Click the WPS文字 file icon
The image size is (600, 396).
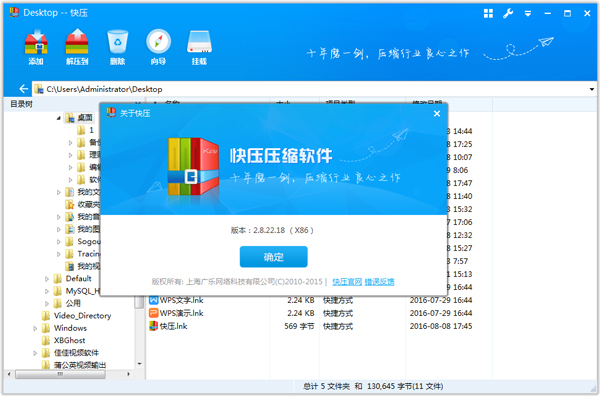pos(153,300)
